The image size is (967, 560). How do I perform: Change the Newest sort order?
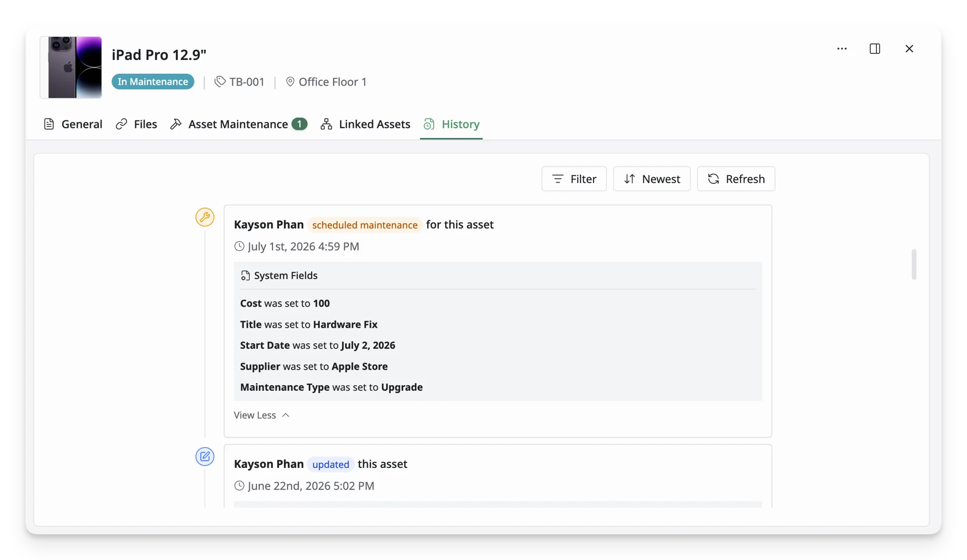(652, 179)
